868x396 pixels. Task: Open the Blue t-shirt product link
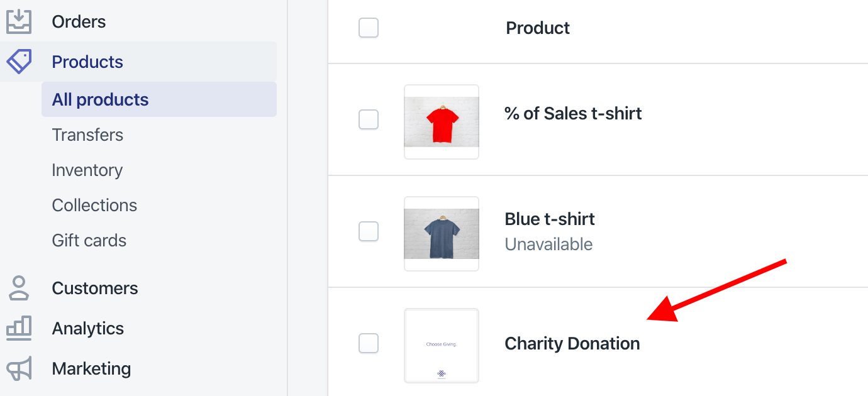tap(550, 219)
